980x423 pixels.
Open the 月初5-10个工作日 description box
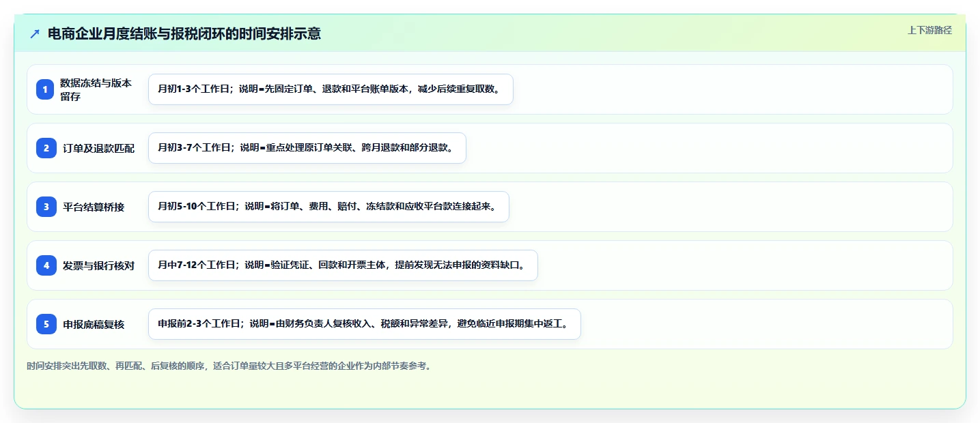(328, 207)
